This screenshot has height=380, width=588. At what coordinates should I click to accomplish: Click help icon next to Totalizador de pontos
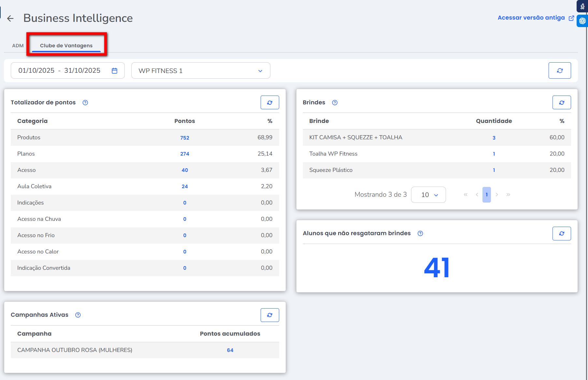(85, 103)
